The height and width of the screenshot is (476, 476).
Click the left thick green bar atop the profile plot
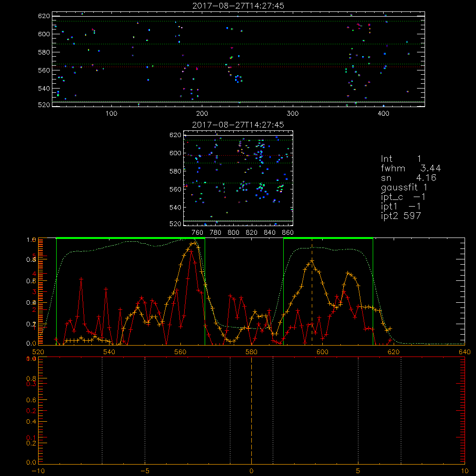(x=130, y=238)
